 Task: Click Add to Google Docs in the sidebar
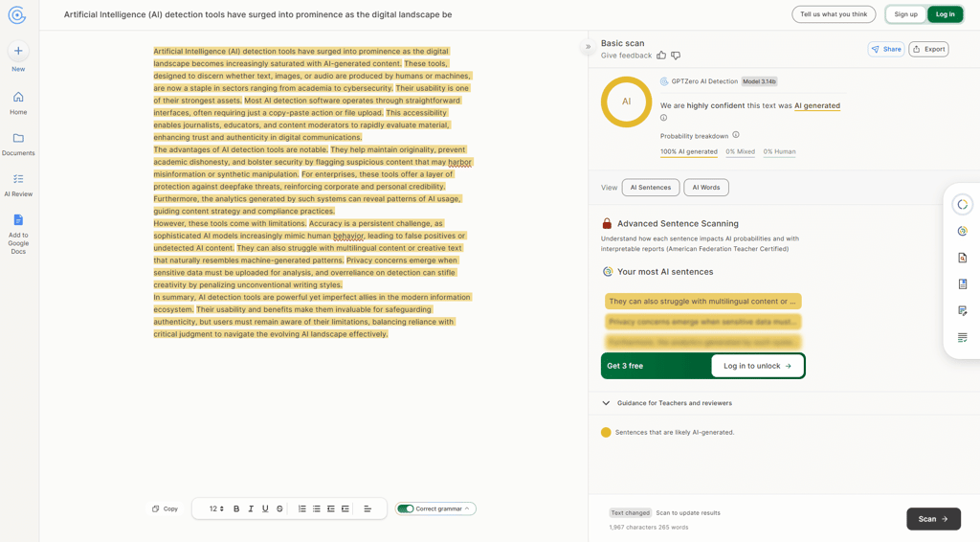(18, 235)
